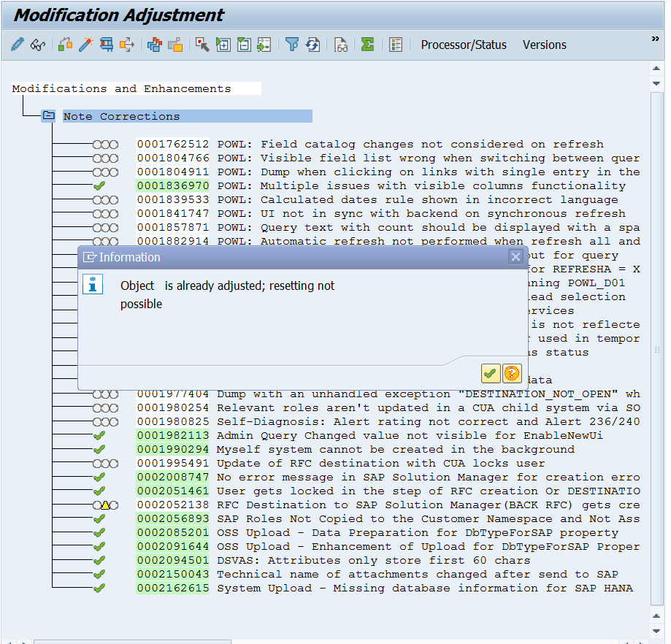The image size is (671, 644).
Task: Select Modifications and Enhancements root node
Action: 137,88
